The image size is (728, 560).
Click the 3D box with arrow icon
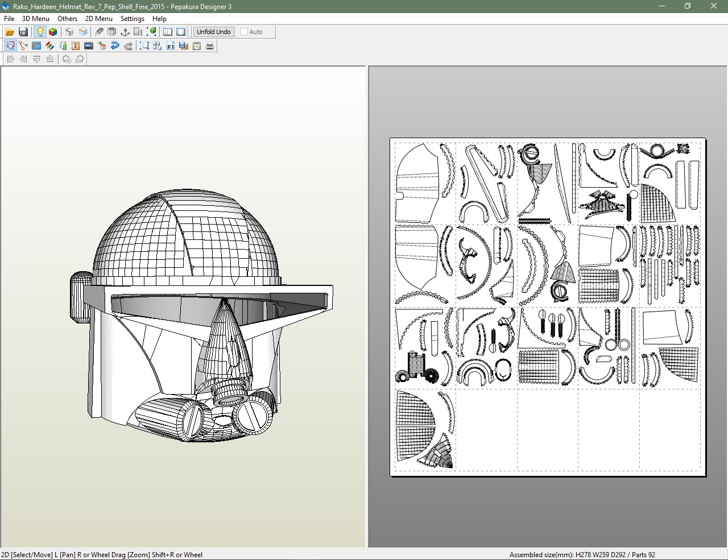[x=102, y=45]
